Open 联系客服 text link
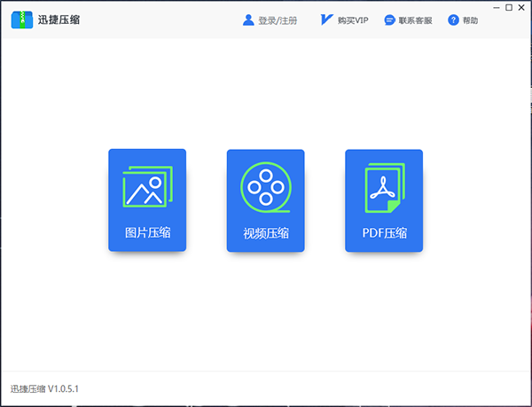532x407 pixels. [x=415, y=20]
